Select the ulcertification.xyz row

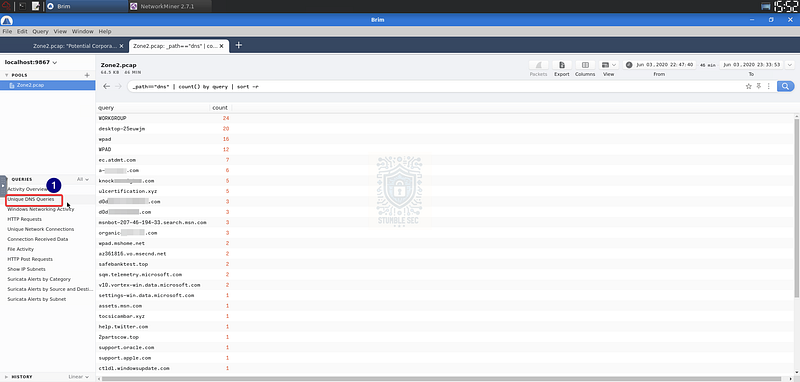446,191
